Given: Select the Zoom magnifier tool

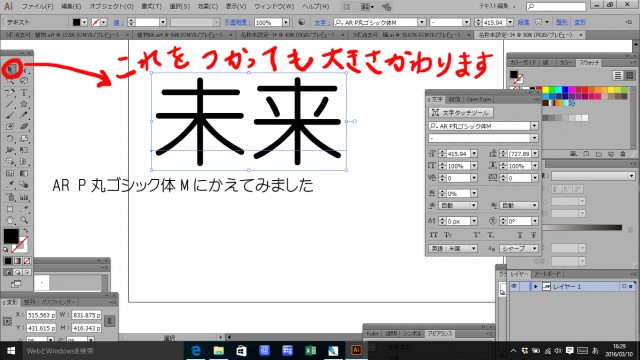Looking at the screenshot, I should 24,220.
